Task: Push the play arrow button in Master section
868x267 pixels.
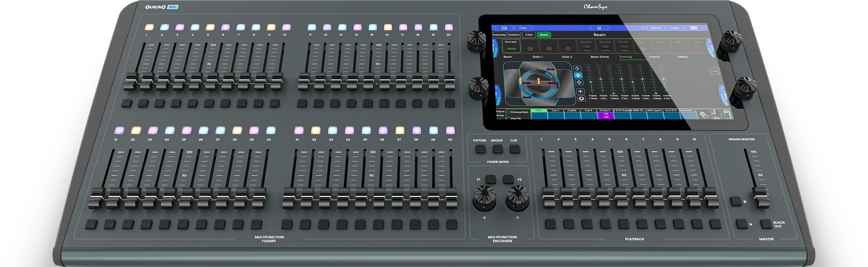Action: tap(742, 224)
